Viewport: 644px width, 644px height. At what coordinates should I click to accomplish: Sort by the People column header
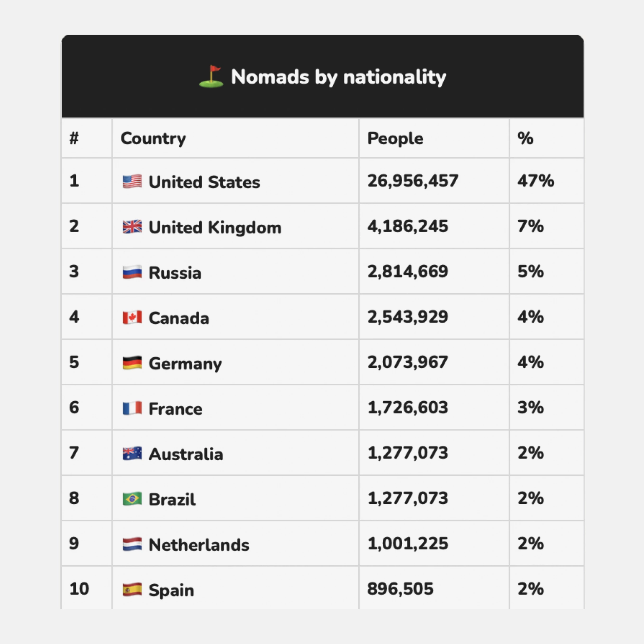395,139
